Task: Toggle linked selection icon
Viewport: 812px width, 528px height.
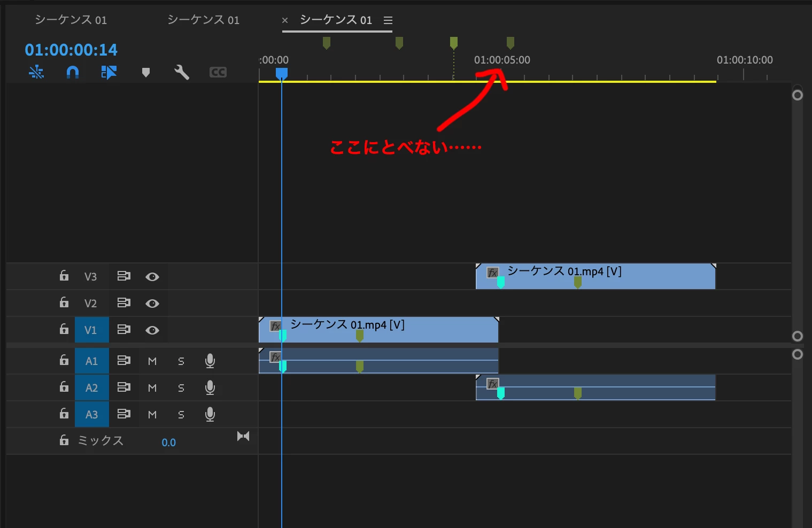Action: 109,72
